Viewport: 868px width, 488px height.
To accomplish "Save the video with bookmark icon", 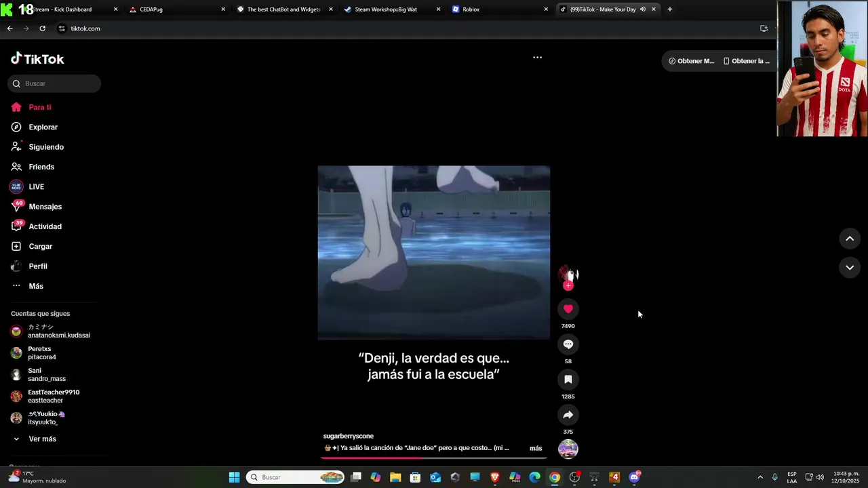I will pos(568,380).
